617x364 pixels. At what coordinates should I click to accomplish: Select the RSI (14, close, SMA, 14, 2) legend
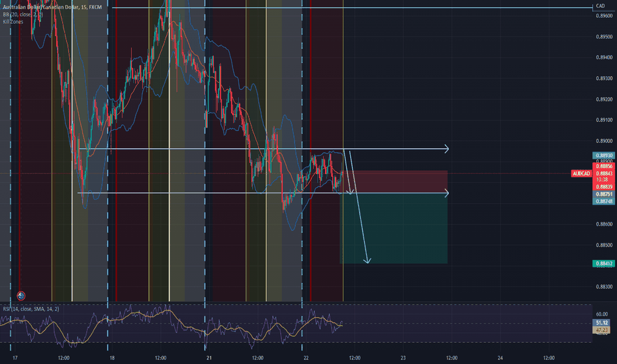coord(31,309)
